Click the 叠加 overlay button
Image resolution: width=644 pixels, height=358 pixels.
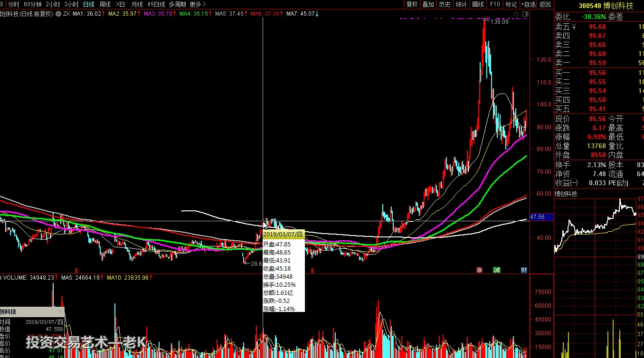428,4
